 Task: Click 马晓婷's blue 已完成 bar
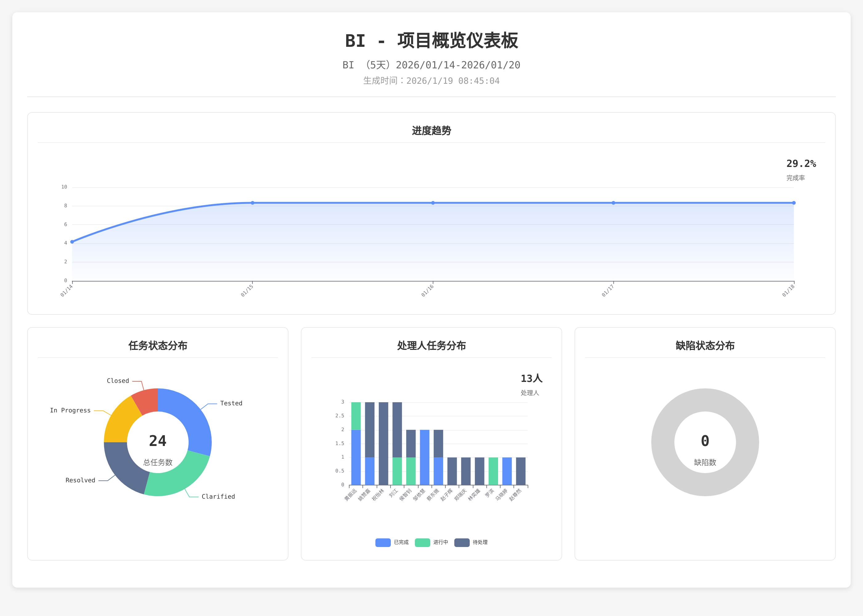pyautogui.click(x=507, y=471)
